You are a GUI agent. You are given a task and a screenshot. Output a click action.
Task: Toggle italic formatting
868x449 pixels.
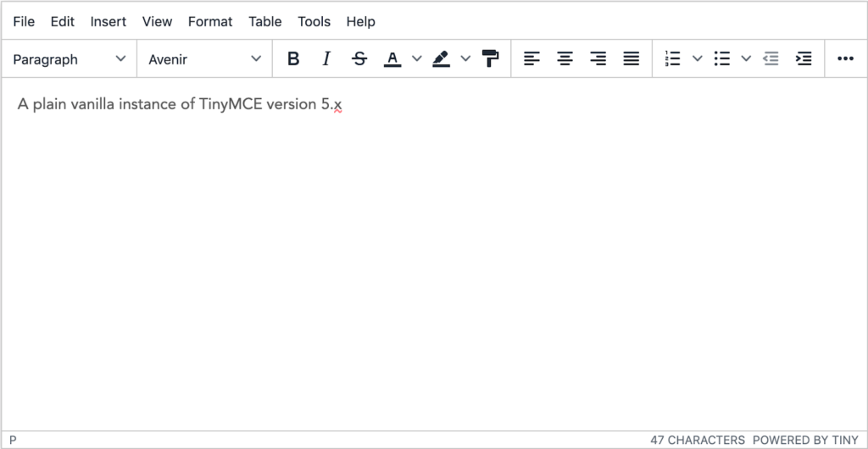pyautogui.click(x=326, y=58)
